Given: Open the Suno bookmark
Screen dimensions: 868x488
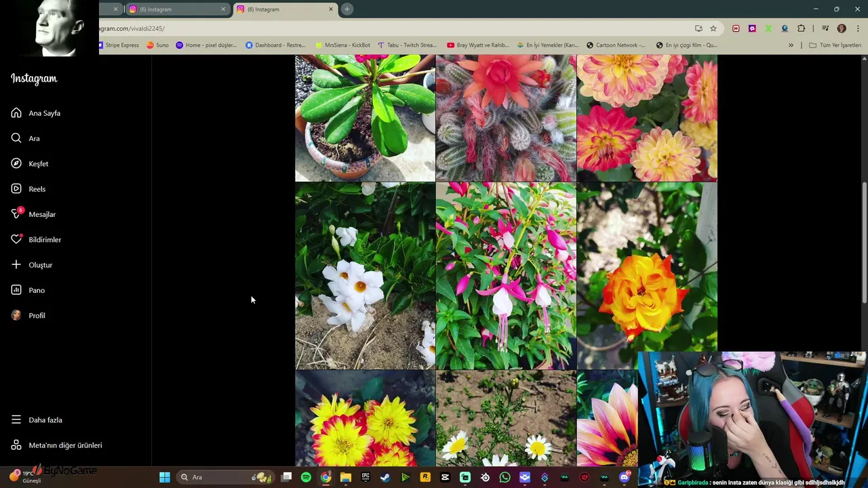Looking at the screenshot, I should 157,45.
